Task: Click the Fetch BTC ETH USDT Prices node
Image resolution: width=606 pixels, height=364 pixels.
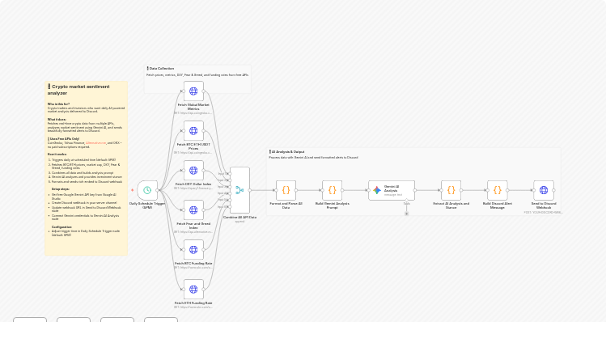Action: (x=193, y=131)
